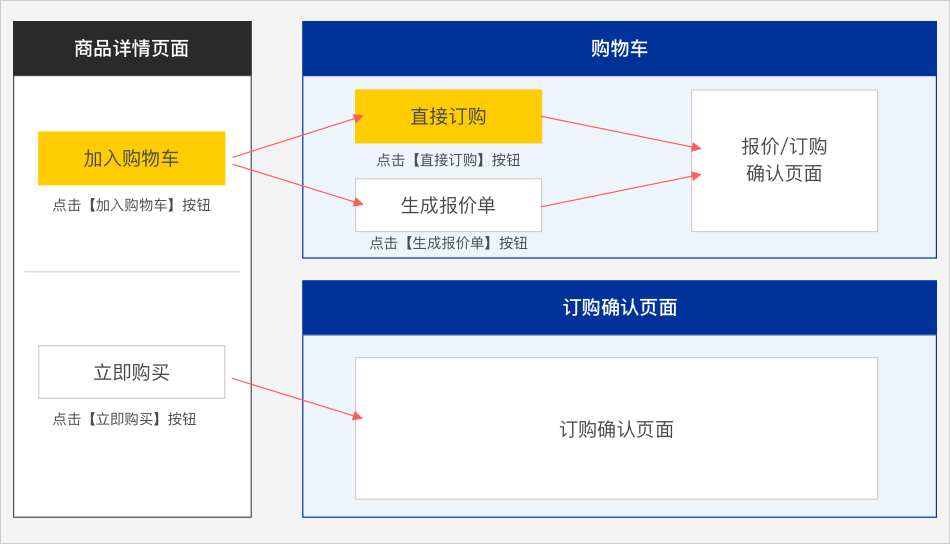
Task: Click arrowhead touching the white 订购确认页面 box
Action: coord(356,415)
